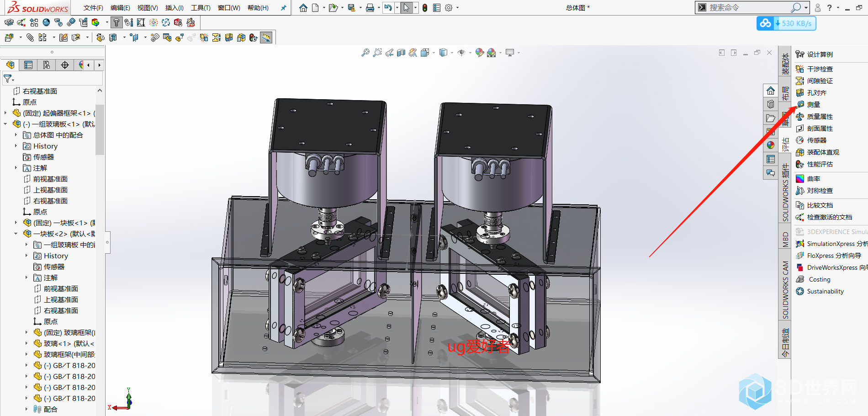Open the Undo history dropdown arrow
This screenshot has height=416, width=868.
pos(397,8)
